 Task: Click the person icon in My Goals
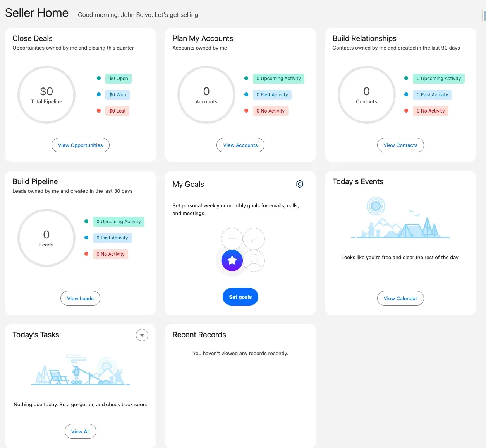(x=254, y=261)
